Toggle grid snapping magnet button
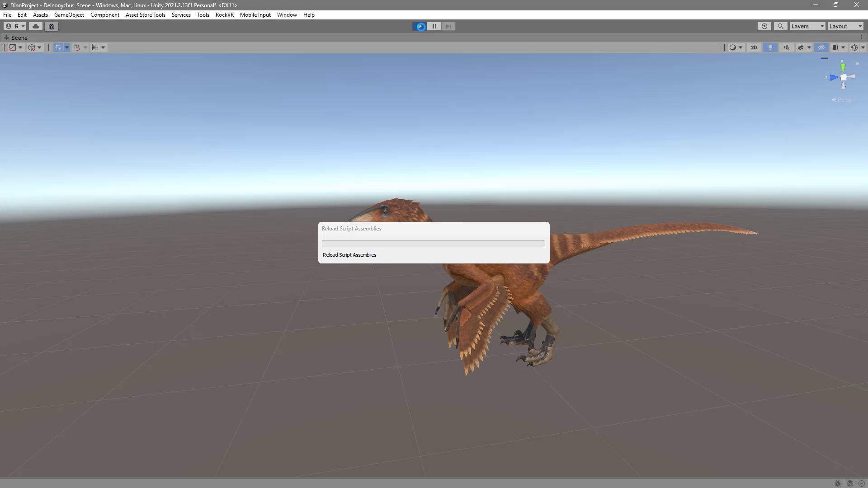This screenshot has height=488, width=868. coord(77,47)
